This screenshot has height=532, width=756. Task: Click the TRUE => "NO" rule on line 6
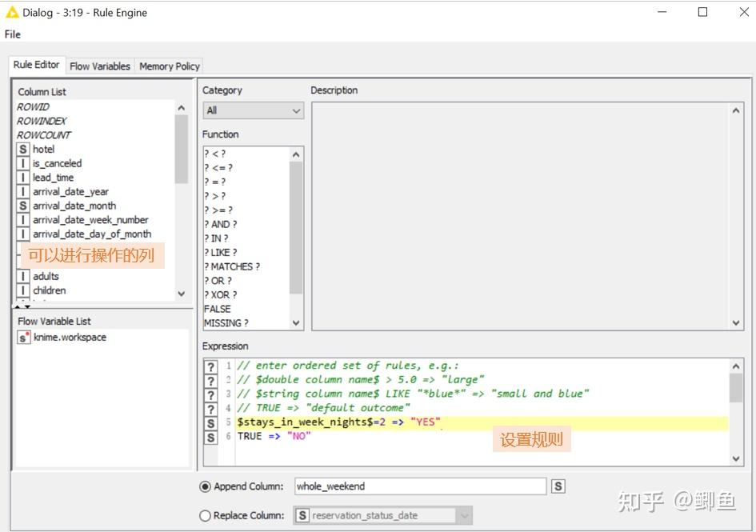point(274,437)
